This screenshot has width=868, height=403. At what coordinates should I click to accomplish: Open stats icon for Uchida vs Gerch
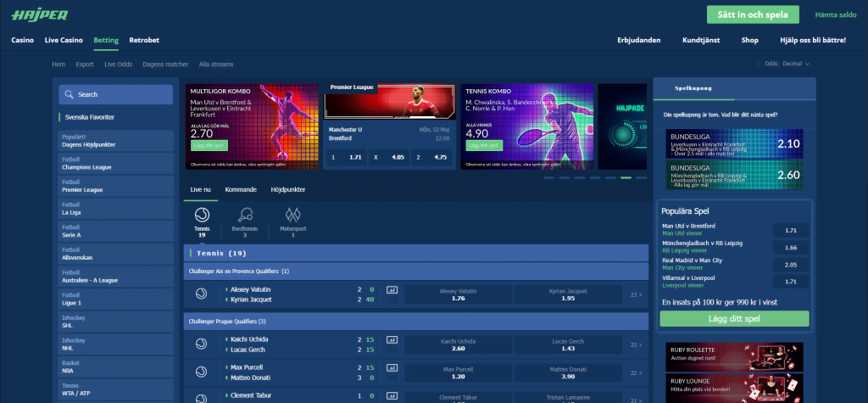tap(392, 339)
